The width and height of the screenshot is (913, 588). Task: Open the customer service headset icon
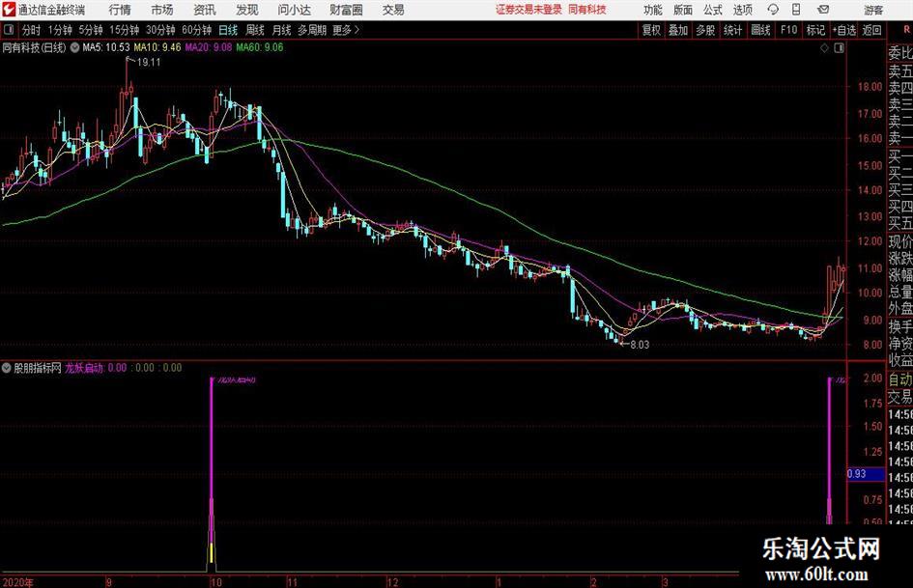coord(773,10)
